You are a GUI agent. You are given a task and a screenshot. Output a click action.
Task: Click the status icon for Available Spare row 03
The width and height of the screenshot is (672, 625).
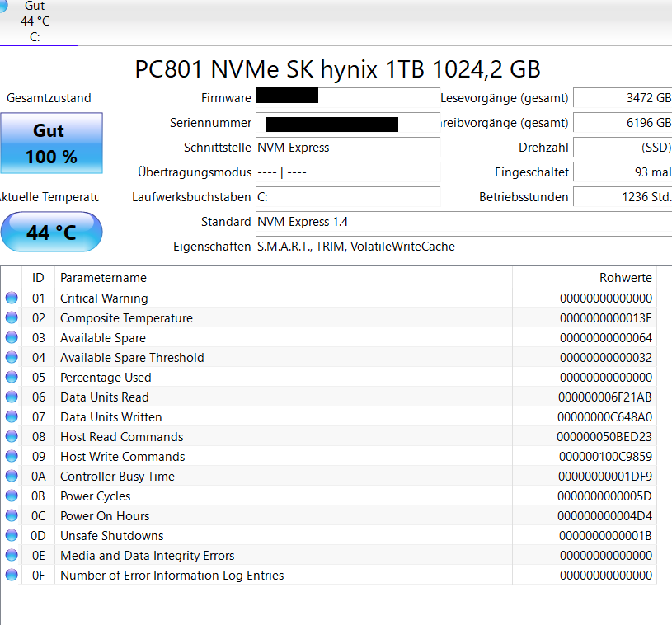[12, 337]
